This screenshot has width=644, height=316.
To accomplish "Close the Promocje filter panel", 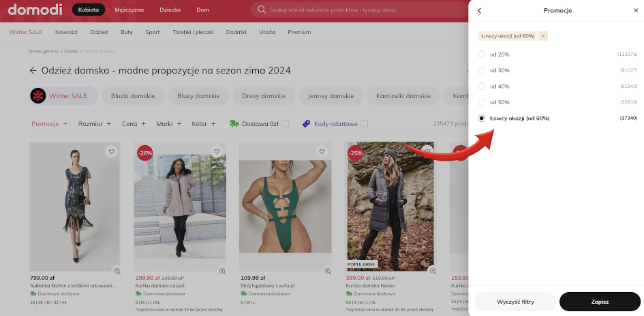I will [x=636, y=11].
